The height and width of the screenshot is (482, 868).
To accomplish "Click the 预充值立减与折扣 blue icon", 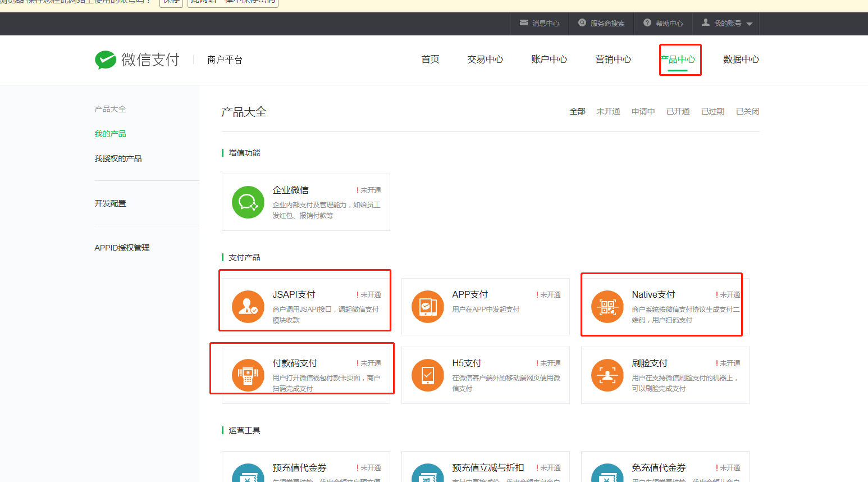I will 428,473.
